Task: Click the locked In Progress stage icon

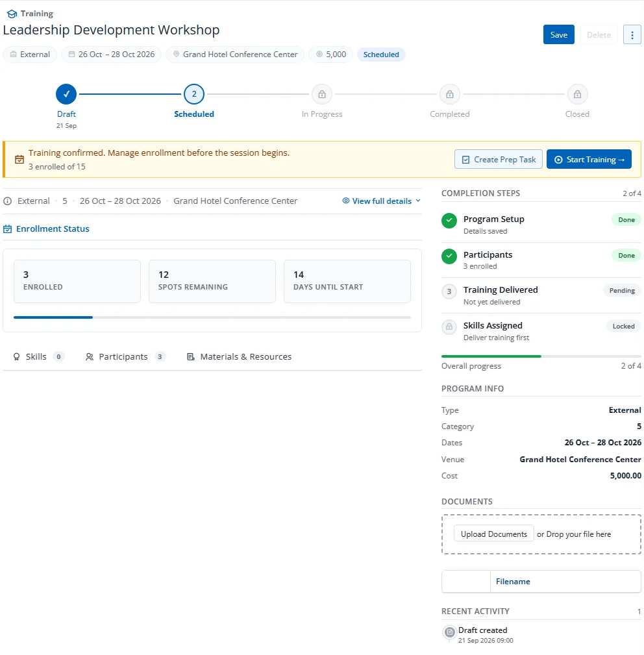Action: (321, 94)
